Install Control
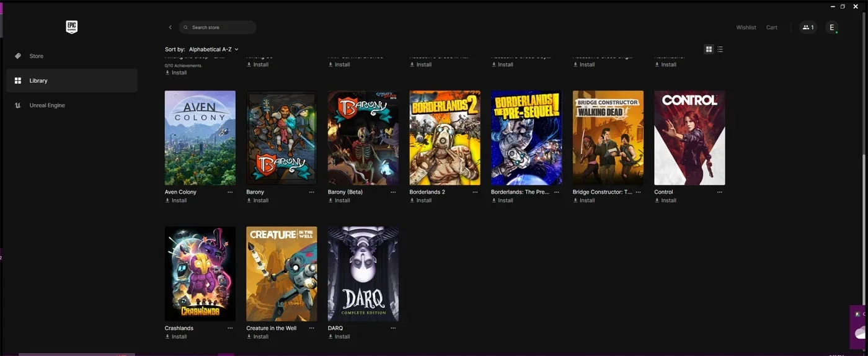This screenshot has height=356, width=868. [666, 200]
